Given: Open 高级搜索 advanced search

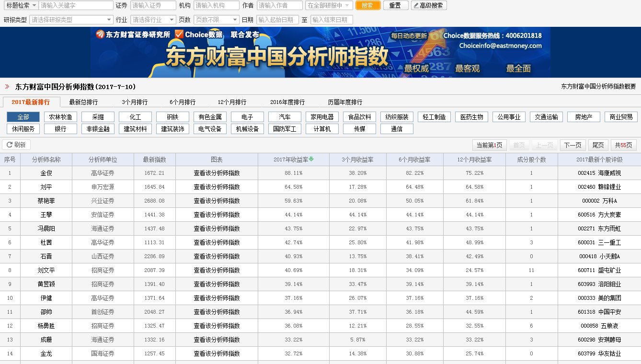Looking at the screenshot, I should click(x=429, y=5).
